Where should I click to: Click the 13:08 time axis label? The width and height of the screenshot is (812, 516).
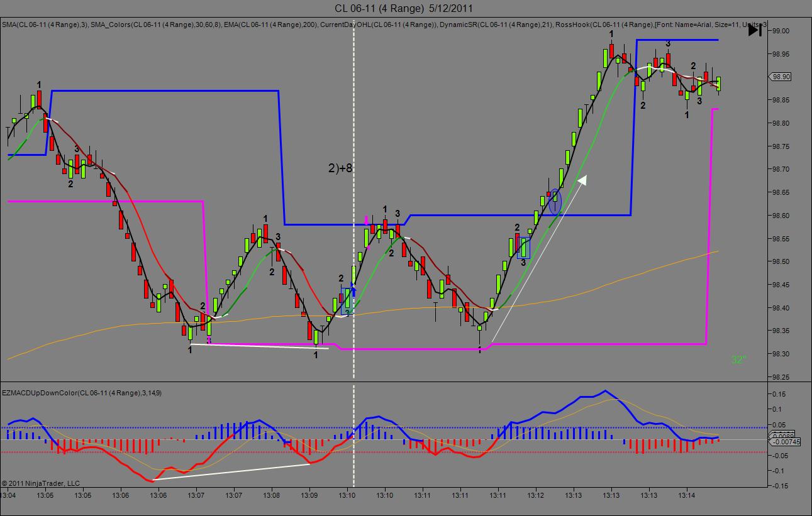(x=272, y=496)
